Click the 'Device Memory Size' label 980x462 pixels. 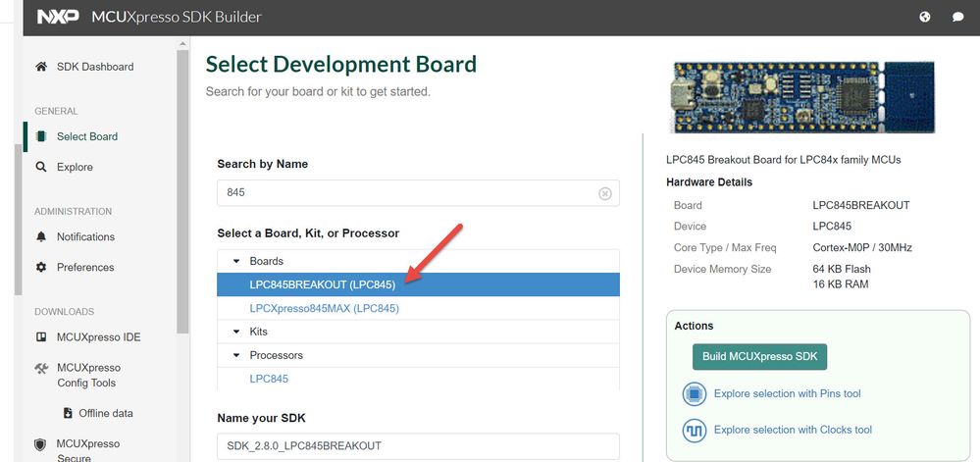pos(723,269)
